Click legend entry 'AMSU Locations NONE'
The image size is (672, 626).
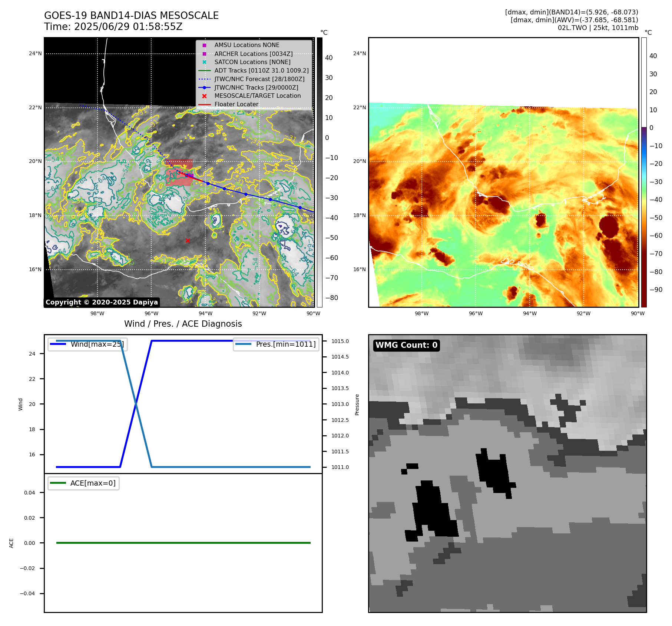pos(247,45)
